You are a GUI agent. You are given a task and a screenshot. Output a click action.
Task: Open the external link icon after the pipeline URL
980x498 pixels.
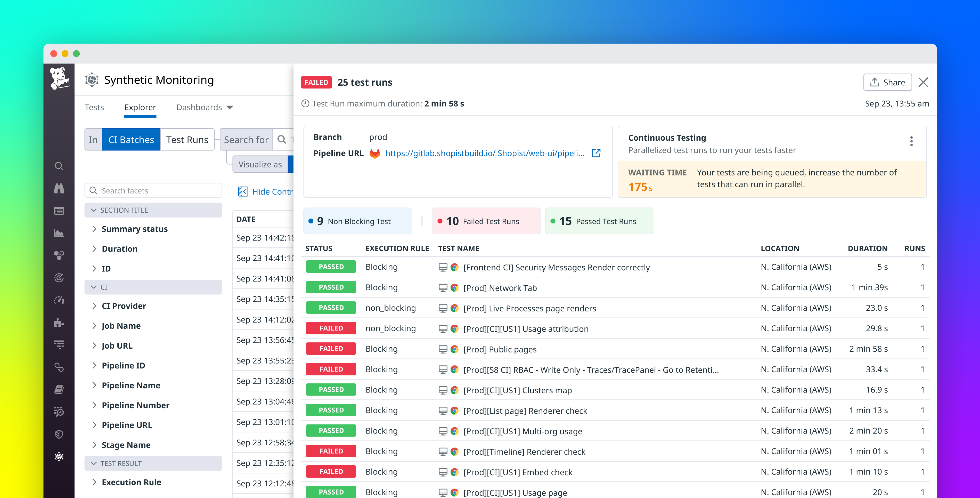tap(596, 153)
